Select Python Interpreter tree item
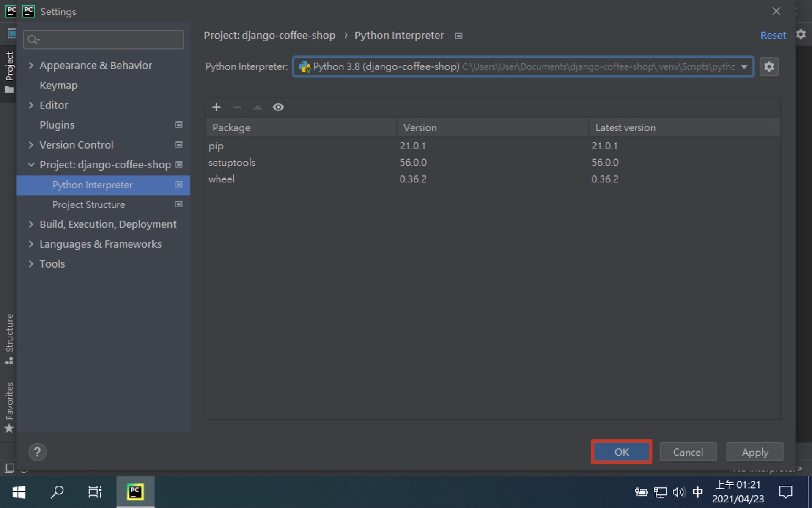Viewport: 812px width, 508px height. [x=104, y=185]
